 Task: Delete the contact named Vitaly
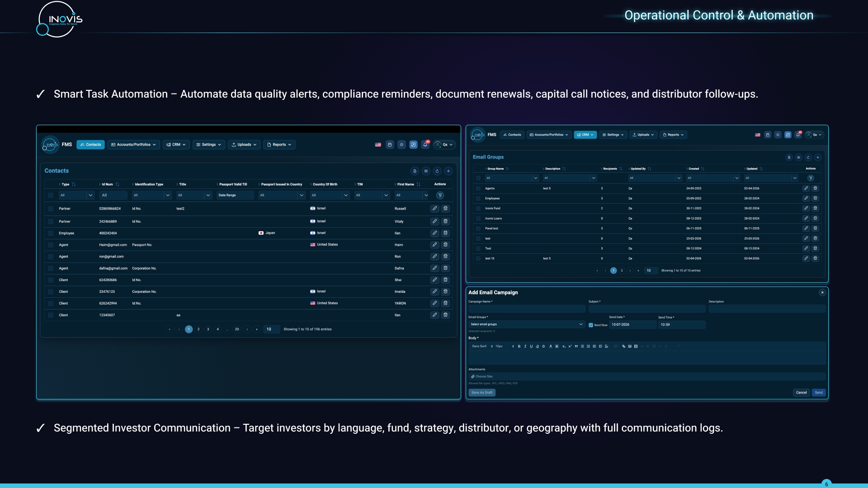click(445, 221)
